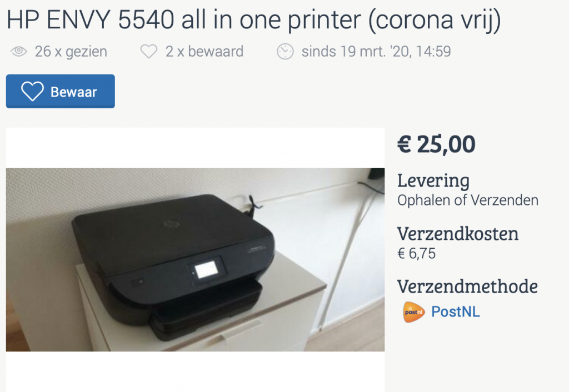Click the '2 x bewaard' text
Screen dimensions: 569x392
(204, 52)
